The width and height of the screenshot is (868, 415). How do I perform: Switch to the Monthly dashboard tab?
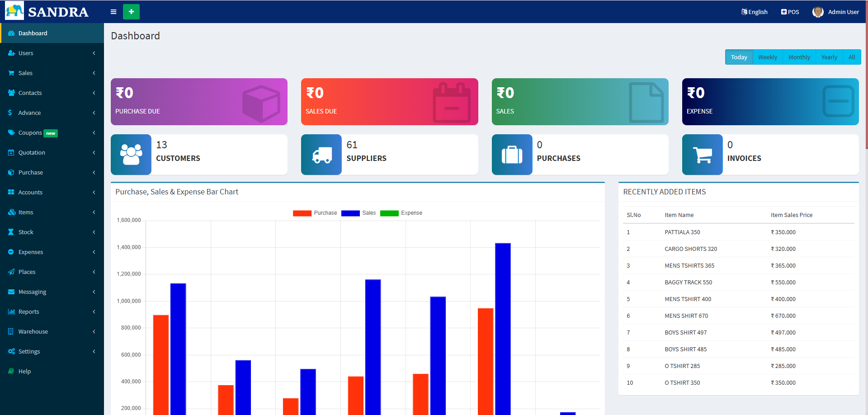tap(799, 57)
